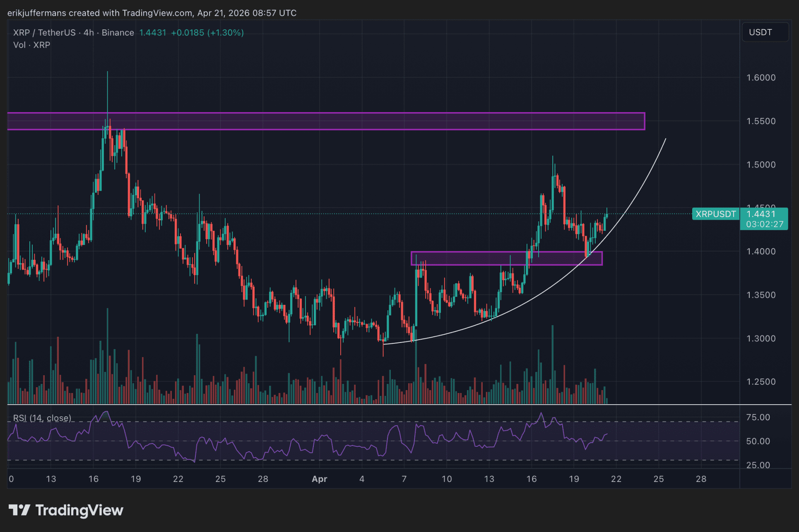The image size is (799, 532).
Task: Click the tall wick peak near 1.6000
Action: [x=108, y=73]
